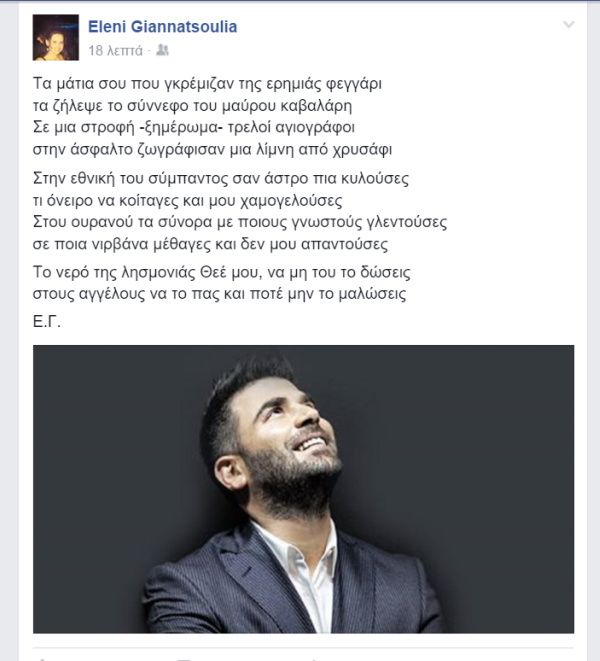Viewport: 600px width, 661px height.
Task: Open the '18 λεπτά' timestamp permalink
Action: pyautogui.click(x=116, y=51)
